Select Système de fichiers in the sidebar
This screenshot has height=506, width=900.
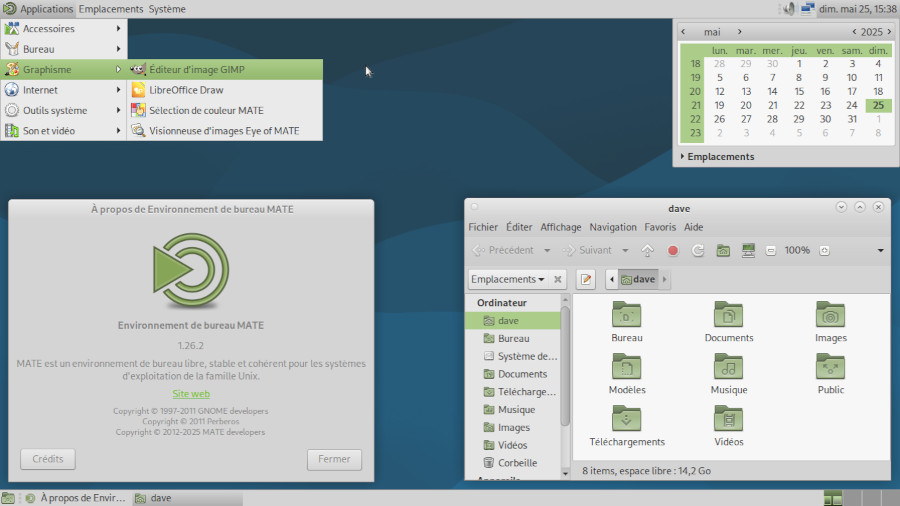(x=513, y=356)
